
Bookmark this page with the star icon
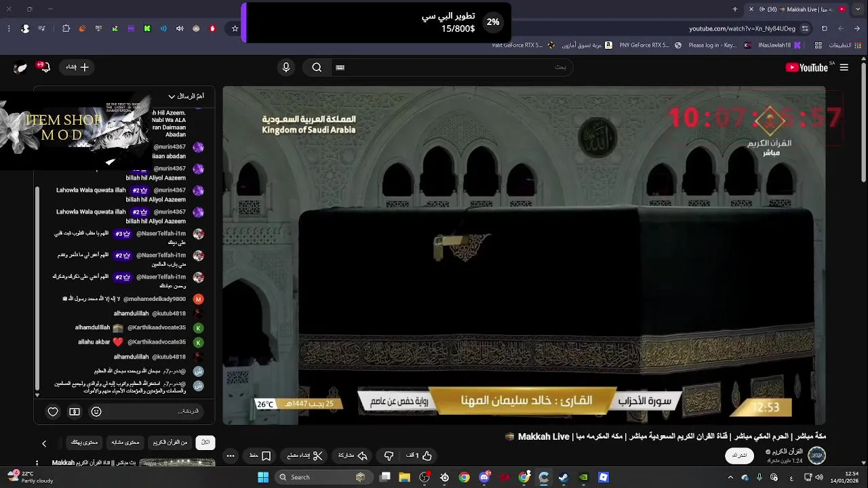click(235, 28)
